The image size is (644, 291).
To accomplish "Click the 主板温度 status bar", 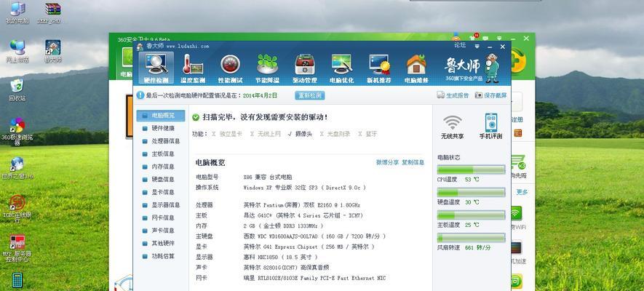I will [x=471, y=215].
